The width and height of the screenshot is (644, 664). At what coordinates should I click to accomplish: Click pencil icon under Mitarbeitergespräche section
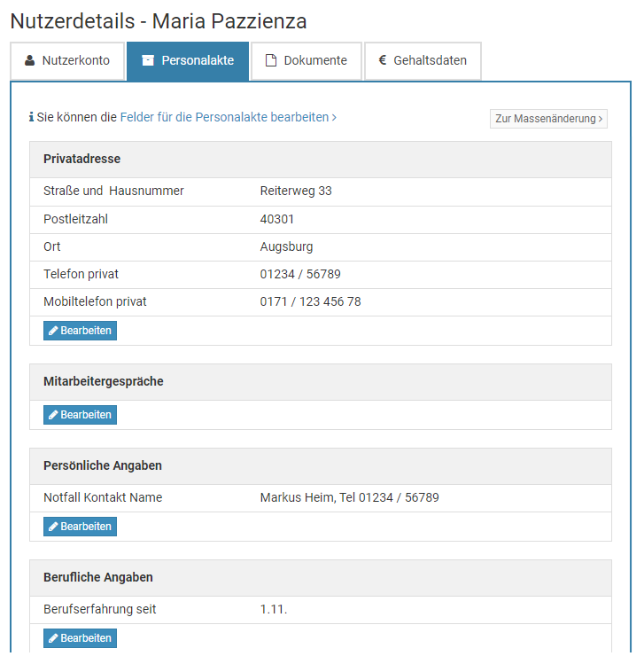click(x=53, y=415)
